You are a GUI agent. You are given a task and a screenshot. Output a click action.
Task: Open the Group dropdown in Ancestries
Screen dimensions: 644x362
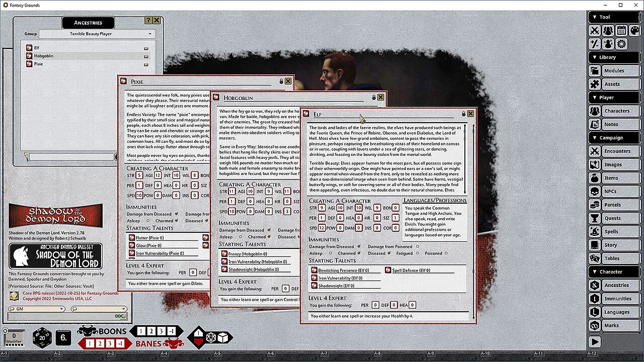click(97, 34)
